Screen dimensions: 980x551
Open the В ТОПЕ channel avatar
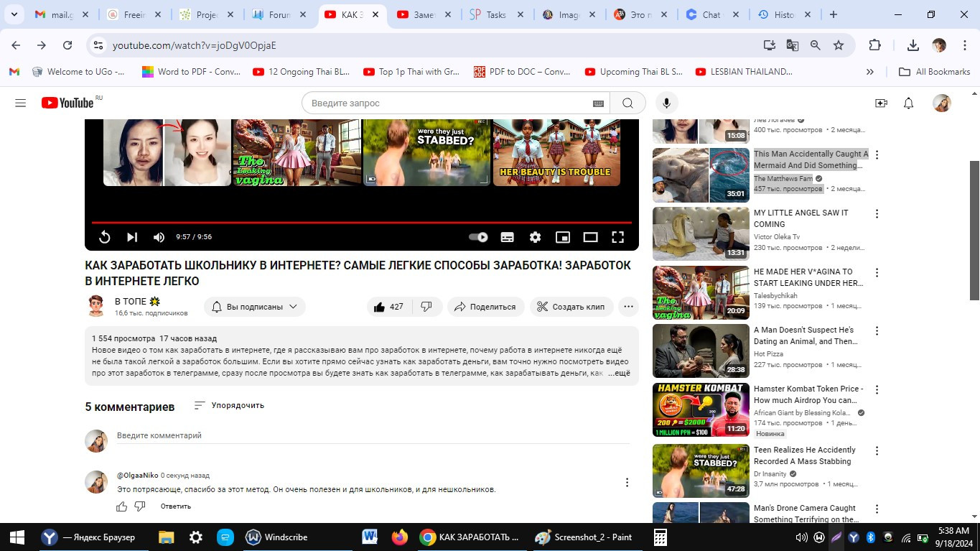[96, 306]
